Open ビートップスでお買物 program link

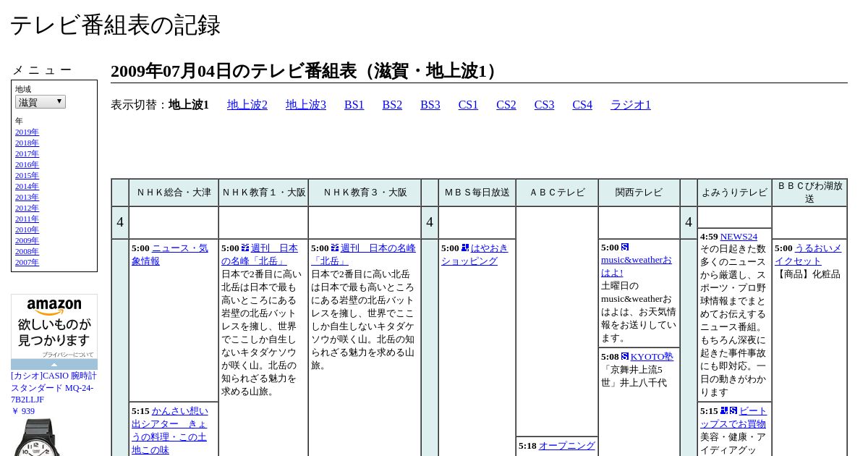click(x=733, y=417)
